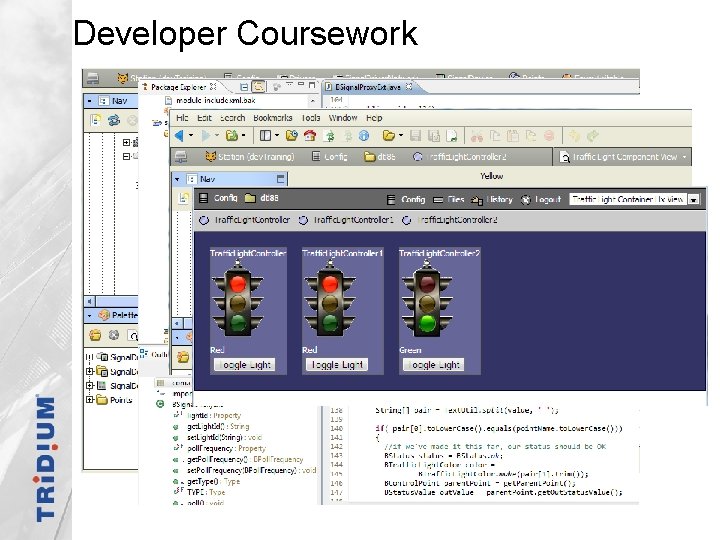The image size is (720, 540).
Task: Click Link with Editor icon in Package Explorer
Action: coord(259,86)
